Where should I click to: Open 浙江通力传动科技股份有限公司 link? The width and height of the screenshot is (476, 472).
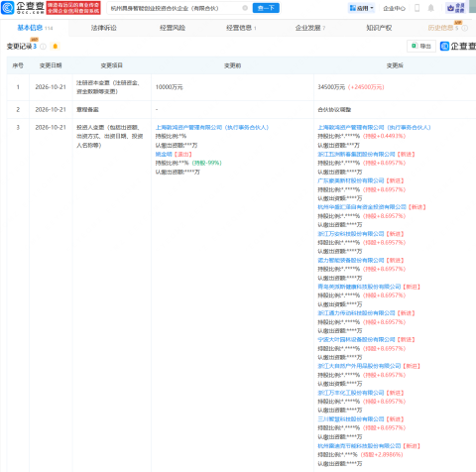coord(356,313)
